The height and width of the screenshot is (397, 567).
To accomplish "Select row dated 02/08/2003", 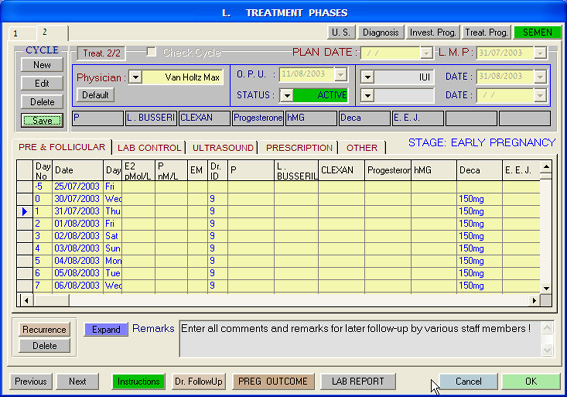I will (278, 236).
